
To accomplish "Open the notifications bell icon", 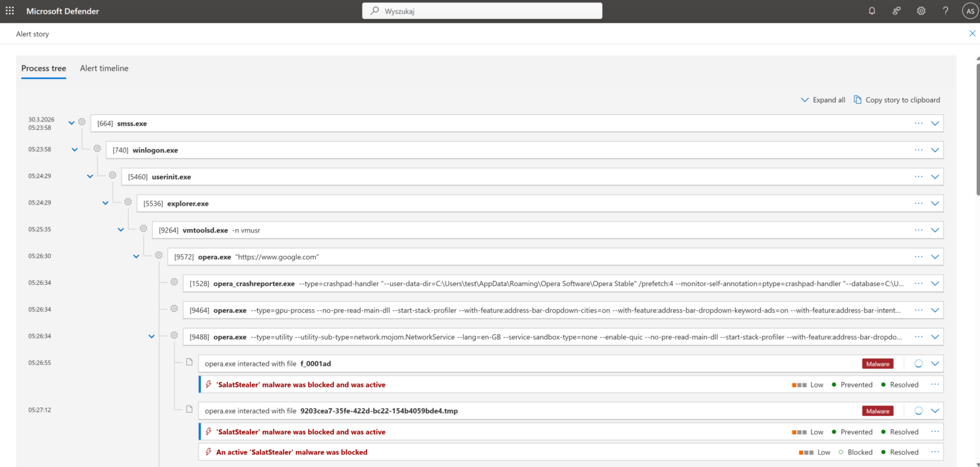I will (872, 10).
